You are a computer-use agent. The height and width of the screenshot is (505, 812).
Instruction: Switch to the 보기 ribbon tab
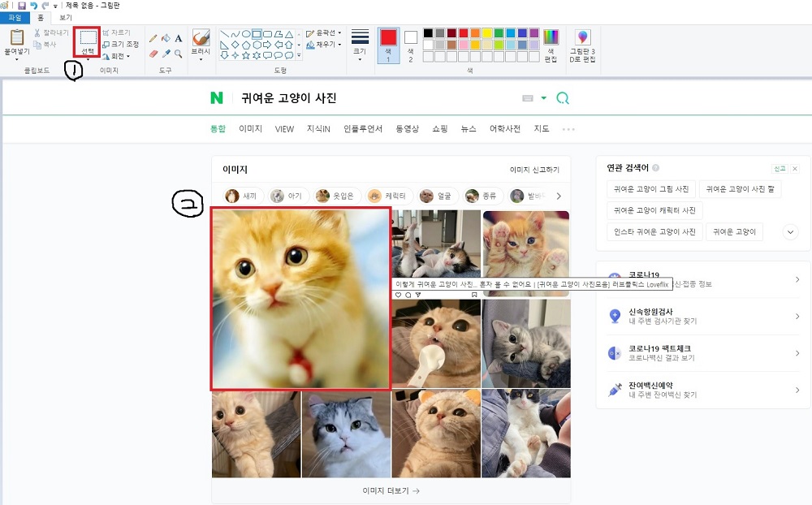coord(66,18)
